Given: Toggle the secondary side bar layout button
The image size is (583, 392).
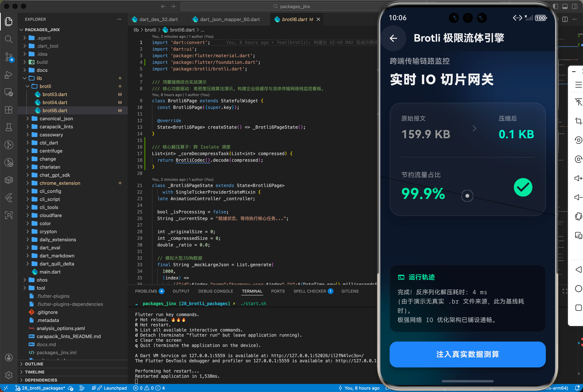Looking at the screenshot, I should point(575,6).
